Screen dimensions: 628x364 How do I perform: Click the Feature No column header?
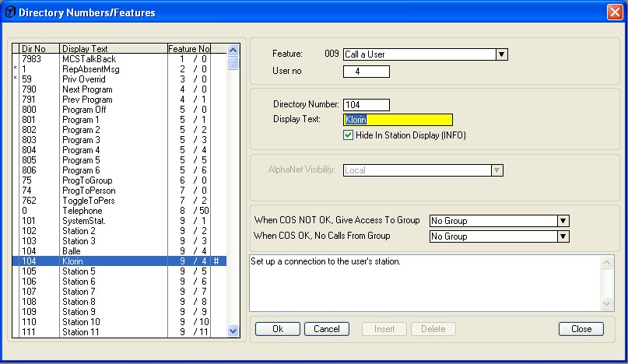coord(188,48)
